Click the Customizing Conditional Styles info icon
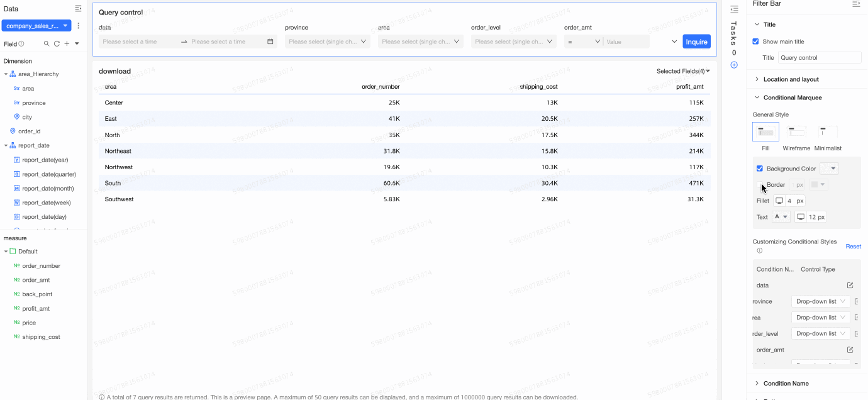Screen dimensions: 868x400 (759, 250)
